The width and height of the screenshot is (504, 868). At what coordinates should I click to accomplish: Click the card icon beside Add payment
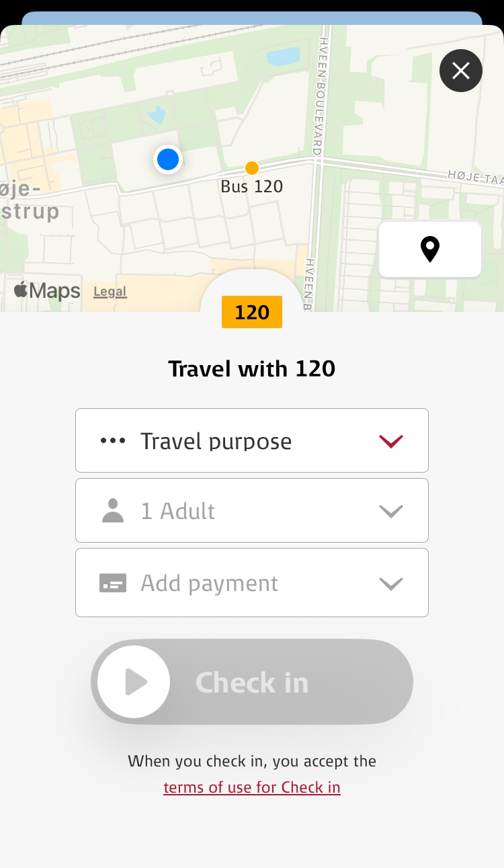click(113, 583)
